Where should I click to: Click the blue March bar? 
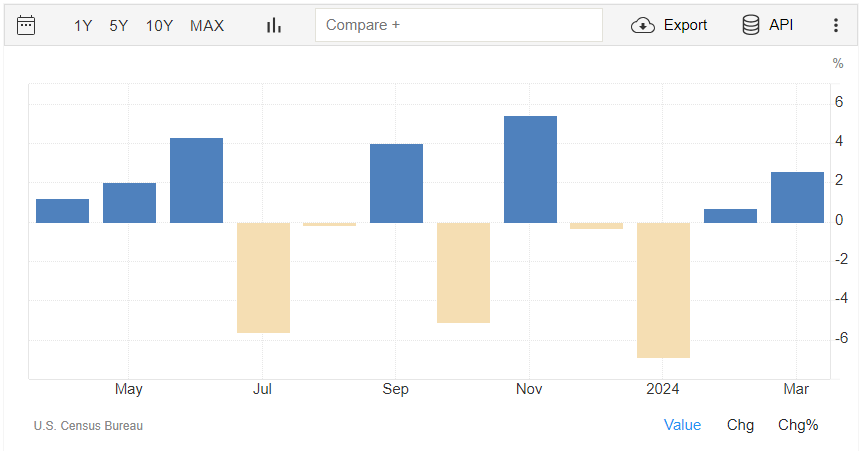[797, 197]
